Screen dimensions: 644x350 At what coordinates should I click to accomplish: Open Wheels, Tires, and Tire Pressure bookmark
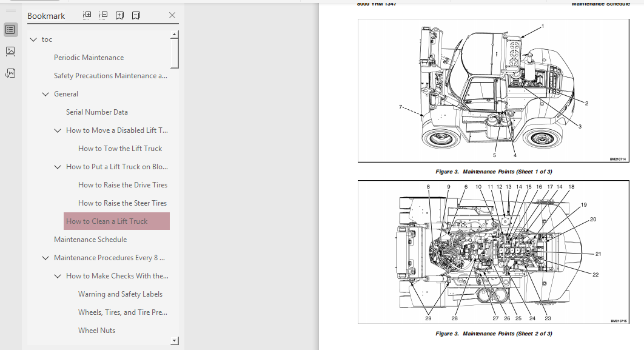pos(123,312)
